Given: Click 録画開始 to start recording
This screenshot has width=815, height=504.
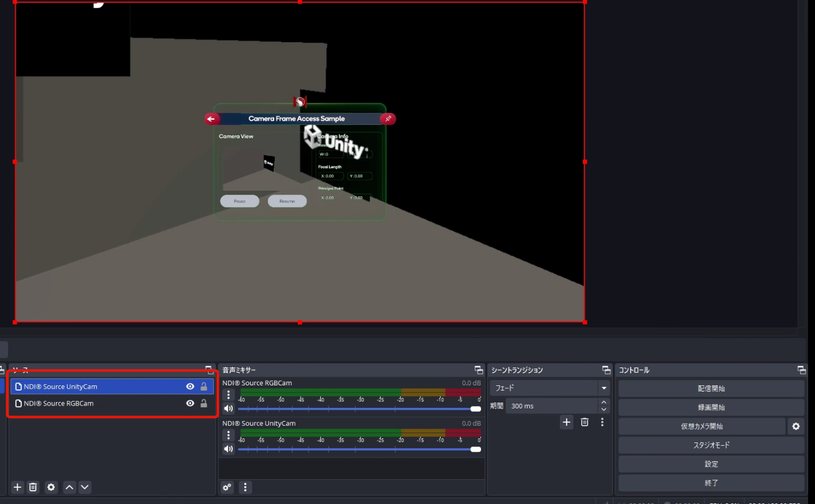Looking at the screenshot, I should [711, 407].
